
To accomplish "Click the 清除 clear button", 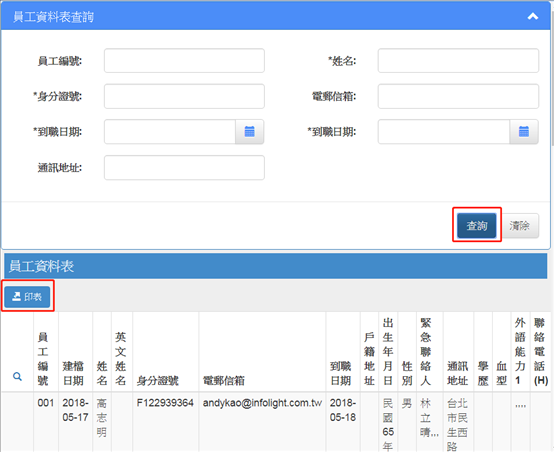I will tap(519, 225).
